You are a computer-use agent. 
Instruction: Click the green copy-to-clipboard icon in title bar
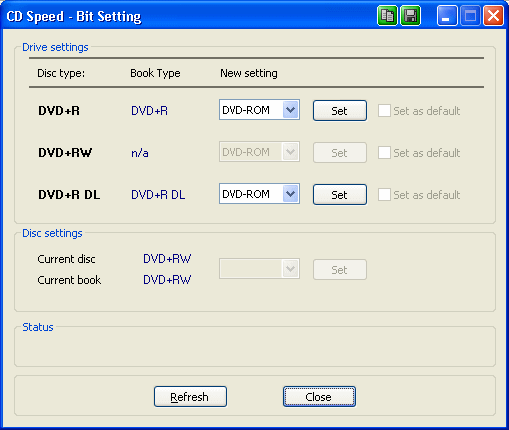point(387,16)
